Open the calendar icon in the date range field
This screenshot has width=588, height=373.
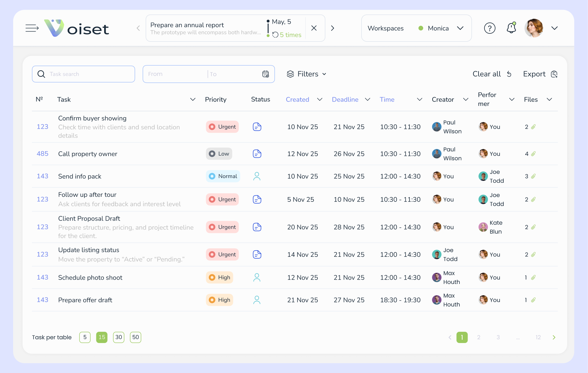[x=266, y=74]
